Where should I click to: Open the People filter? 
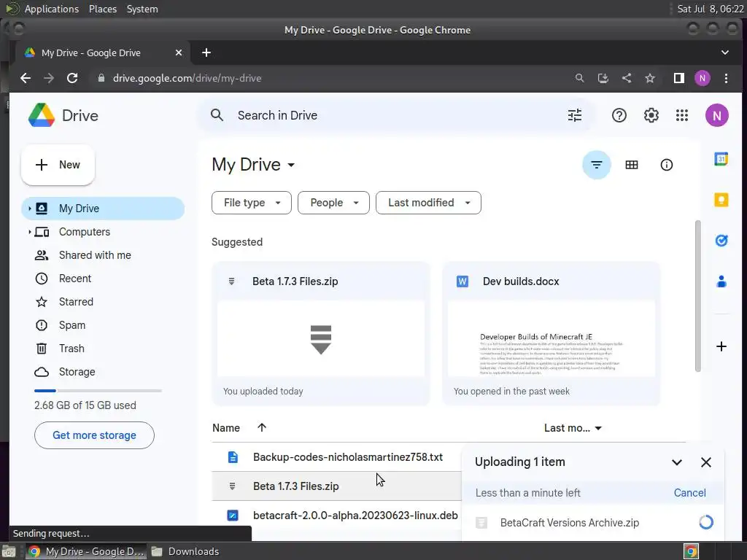(333, 203)
